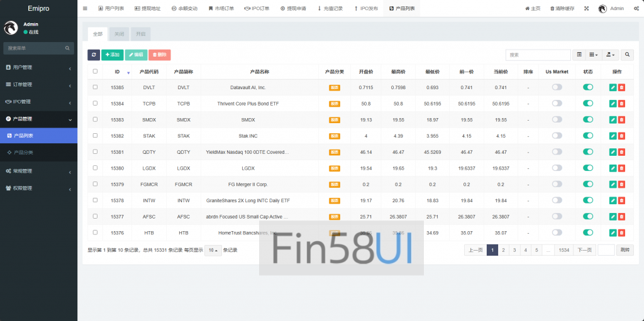Open the page size dropdown showing 10
This screenshot has height=321, width=644.
pyautogui.click(x=213, y=250)
